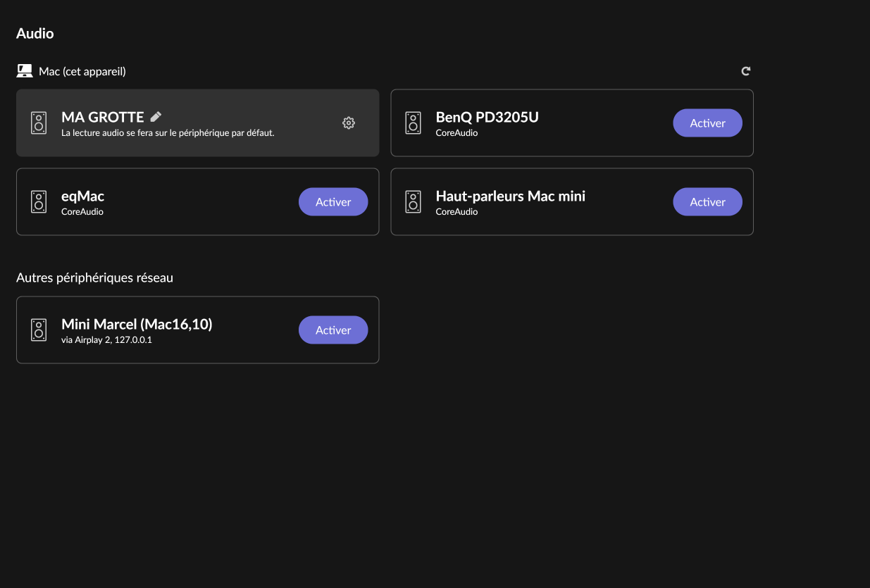Activate the BenQ PD3205U output
This screenshot has height=588, width=870.
(708, 123)
